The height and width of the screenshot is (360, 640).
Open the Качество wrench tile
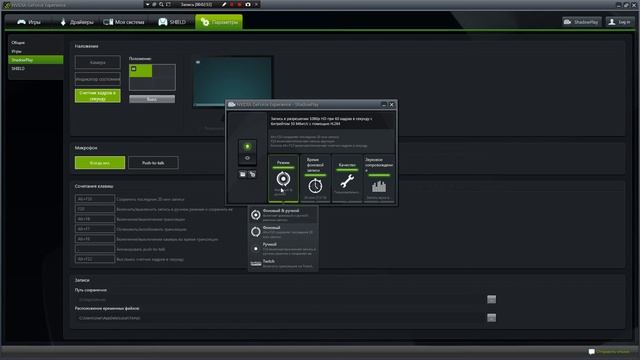tap(347, 178)
